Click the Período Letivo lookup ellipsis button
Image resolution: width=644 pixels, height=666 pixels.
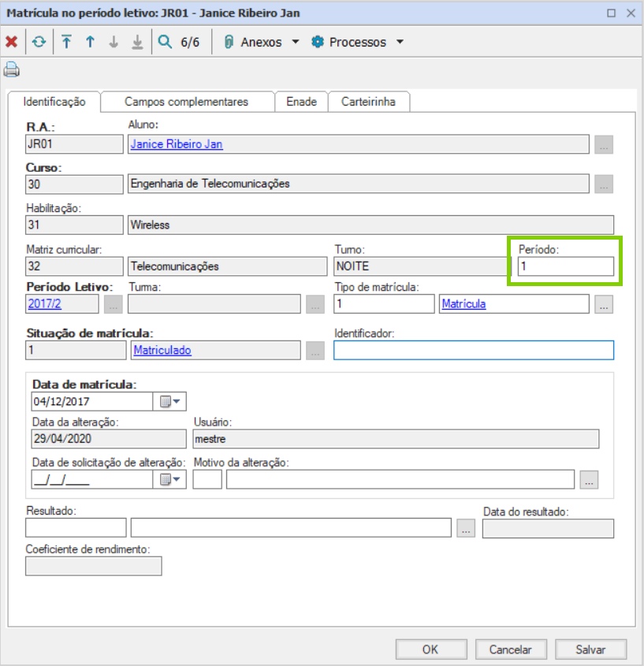pyautogui.click(x=113, y=304)
